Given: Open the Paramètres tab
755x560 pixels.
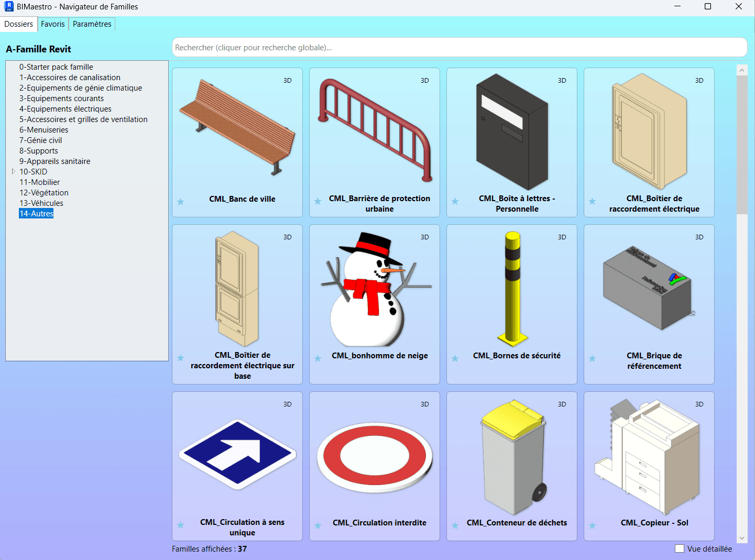Looking at the screenshot, I should pyautogui.click(x=92, y=24).
